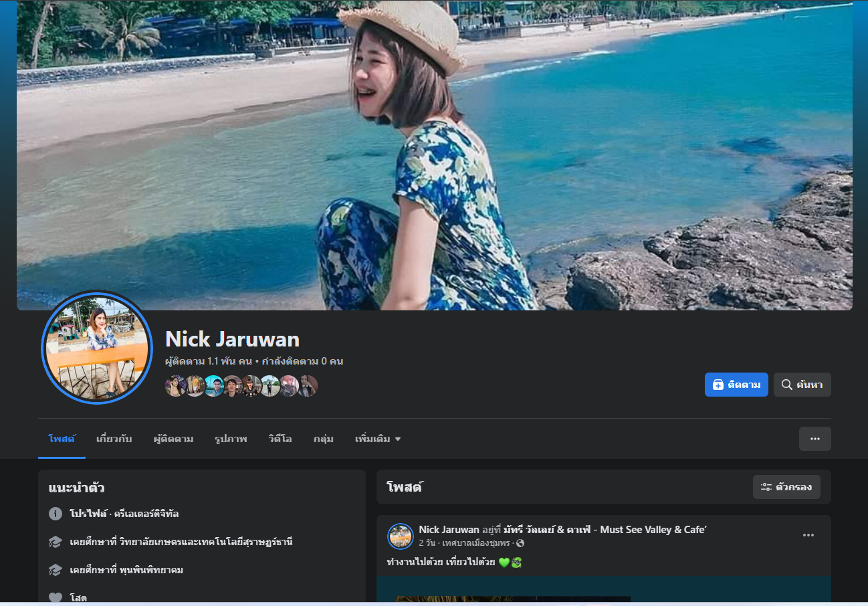Viewport: 868px width, 606px height.
Task: Open the 2 วัน post timestamp link
Action: [x=428, y=543]
